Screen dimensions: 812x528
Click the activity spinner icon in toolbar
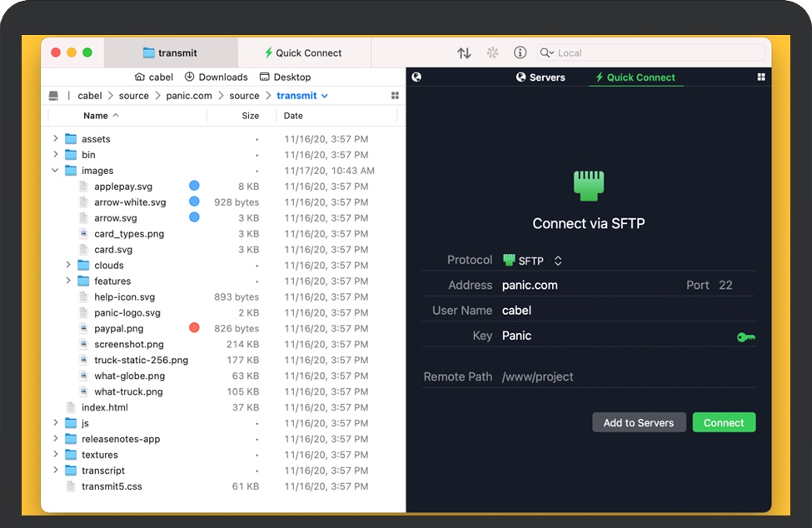[492, 52]
